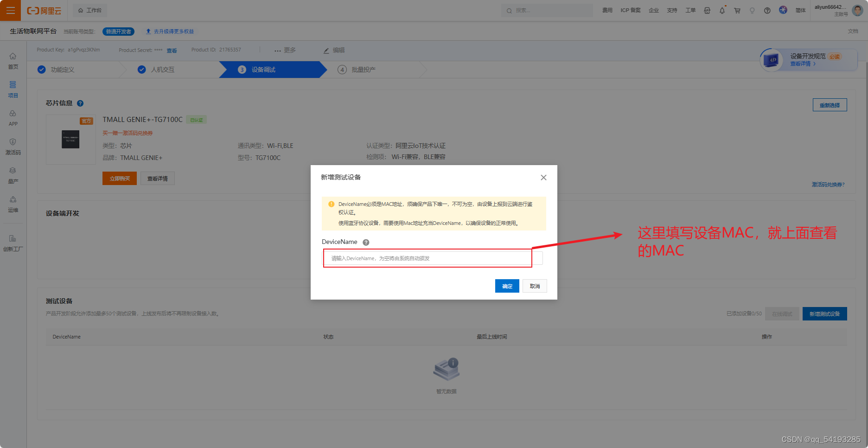Open the user avatar account menu
Screen dimensions: 868x448
[857, 10]
